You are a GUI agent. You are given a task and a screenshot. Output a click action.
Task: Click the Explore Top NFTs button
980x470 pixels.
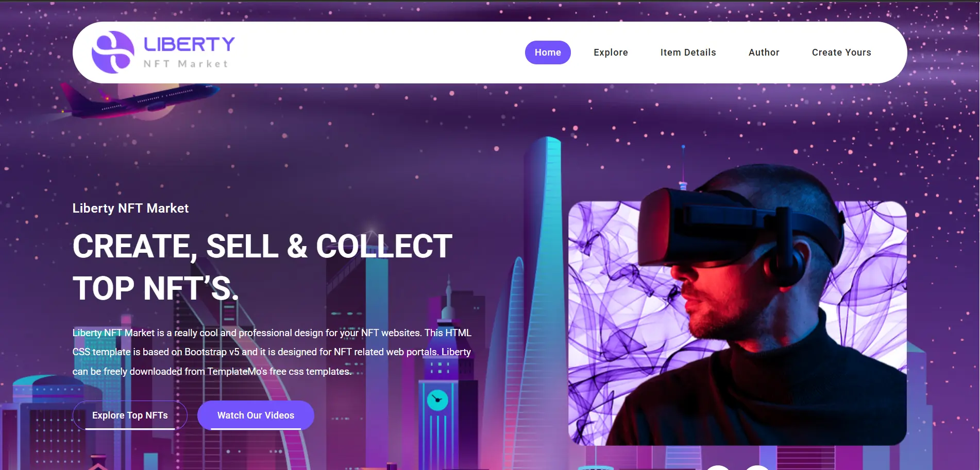point(130,415)
